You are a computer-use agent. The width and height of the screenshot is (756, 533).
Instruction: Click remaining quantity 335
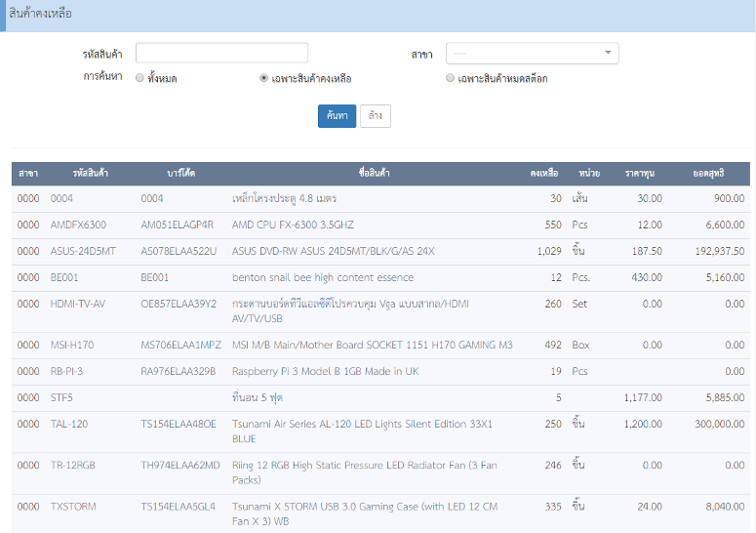point(553,507)
